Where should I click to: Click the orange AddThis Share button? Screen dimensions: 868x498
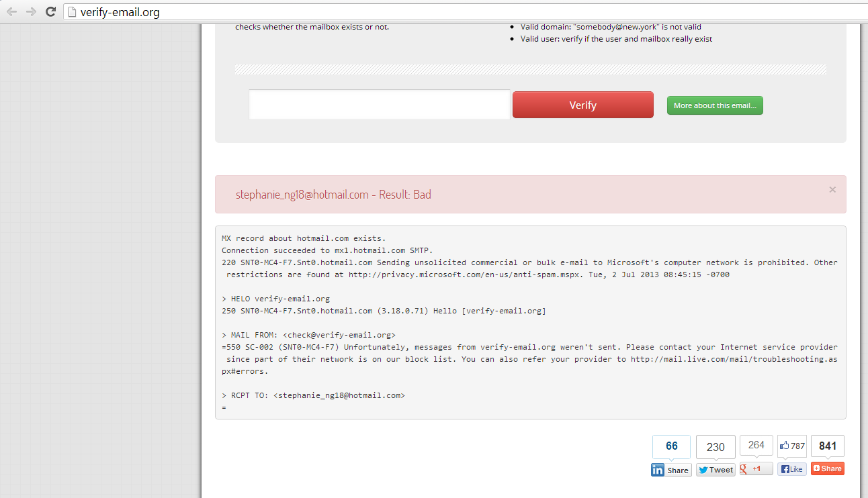point(828,468)
